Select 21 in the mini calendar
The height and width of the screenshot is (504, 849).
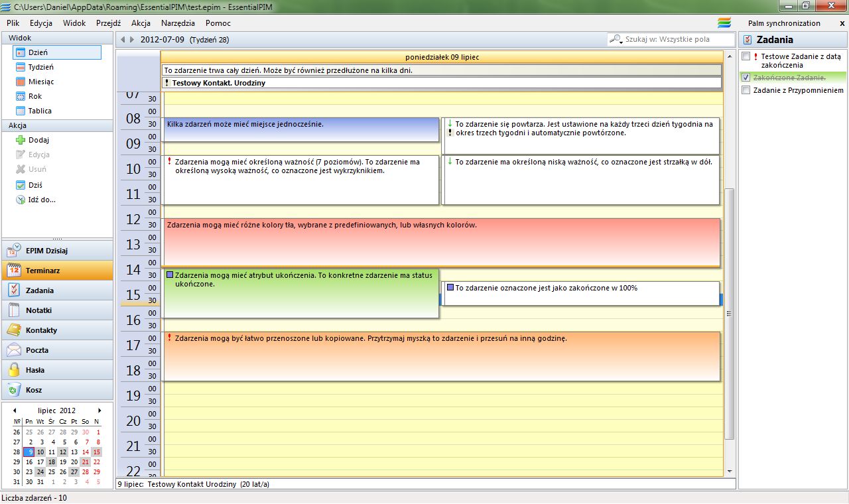click(85, 462)
